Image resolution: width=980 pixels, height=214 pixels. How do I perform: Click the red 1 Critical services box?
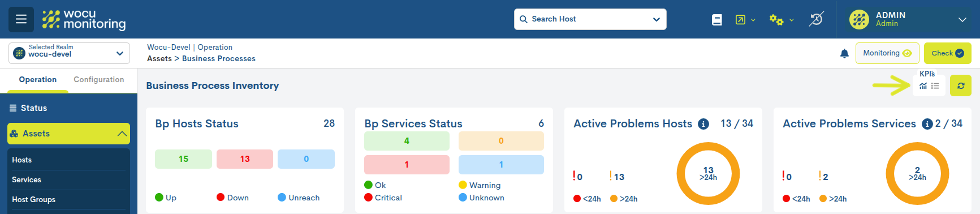pos(407,165)
